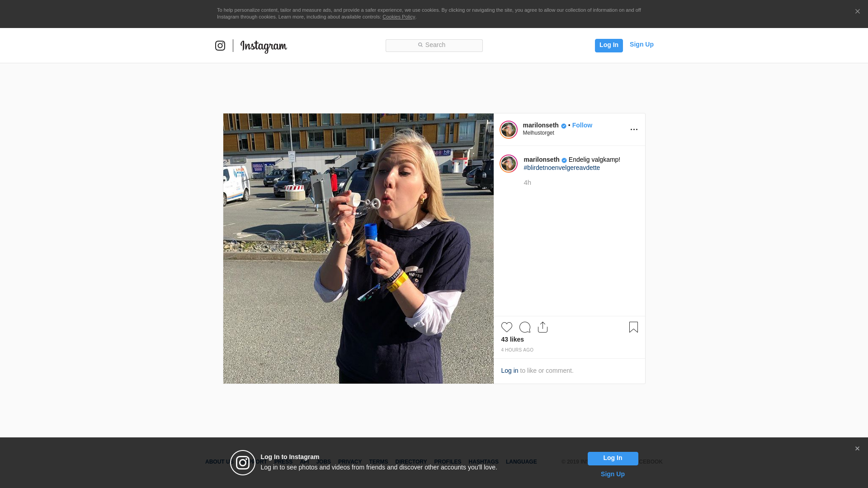Click Log in to like or comment
This screenshot has width=868, height=488.
point(509,371)
